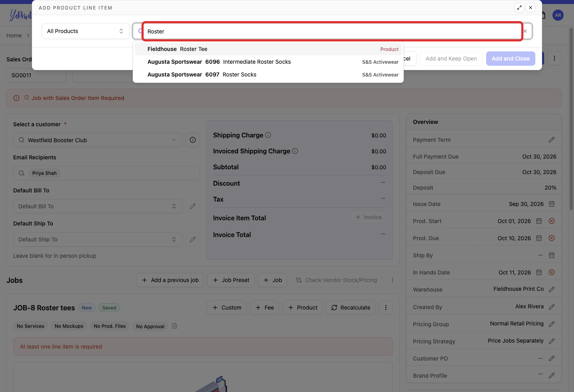The height and width of the screenshot is (392, 574).
Task: View customer info icon
Action: click(193, 140)
